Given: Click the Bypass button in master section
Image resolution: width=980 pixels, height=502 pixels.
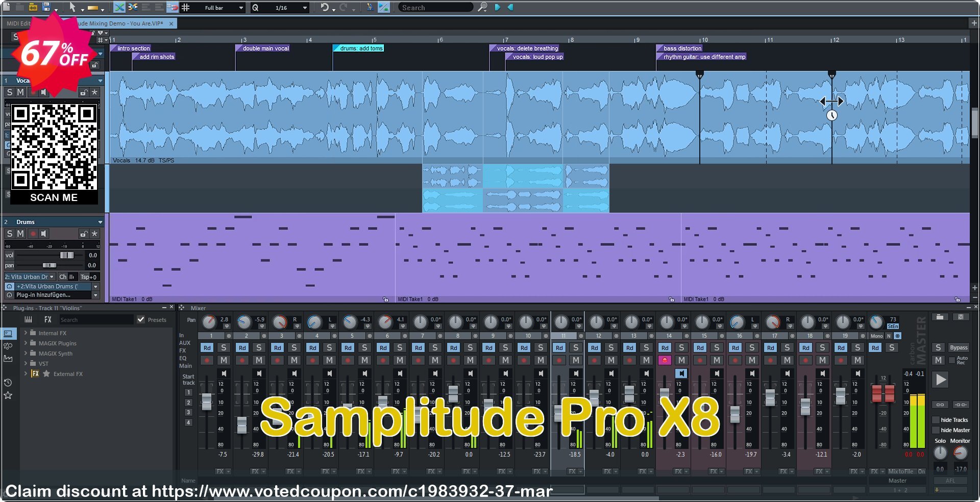Looking at the screenshot, I should point(958,347).
